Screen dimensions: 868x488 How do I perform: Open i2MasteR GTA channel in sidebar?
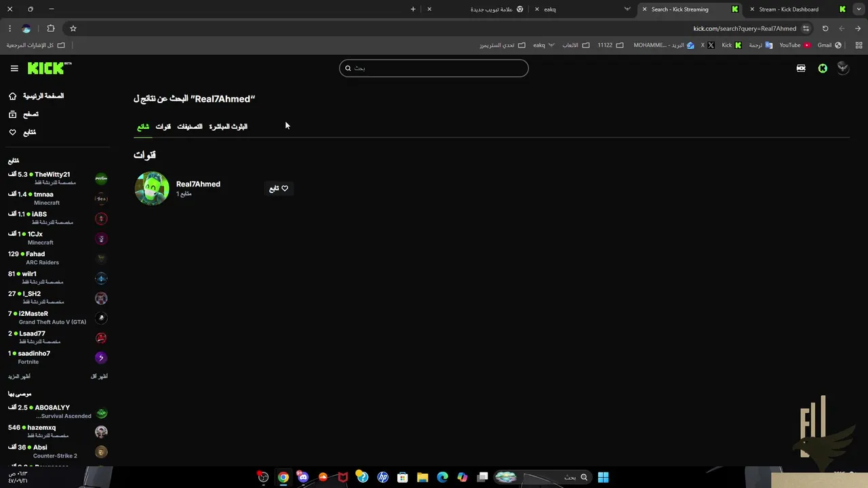(58, 318)
